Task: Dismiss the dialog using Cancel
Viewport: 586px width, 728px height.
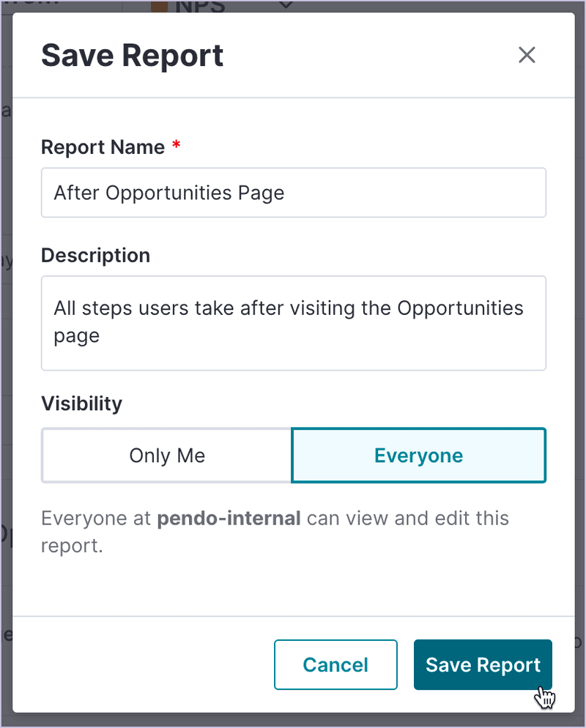Action: [335, 664]
